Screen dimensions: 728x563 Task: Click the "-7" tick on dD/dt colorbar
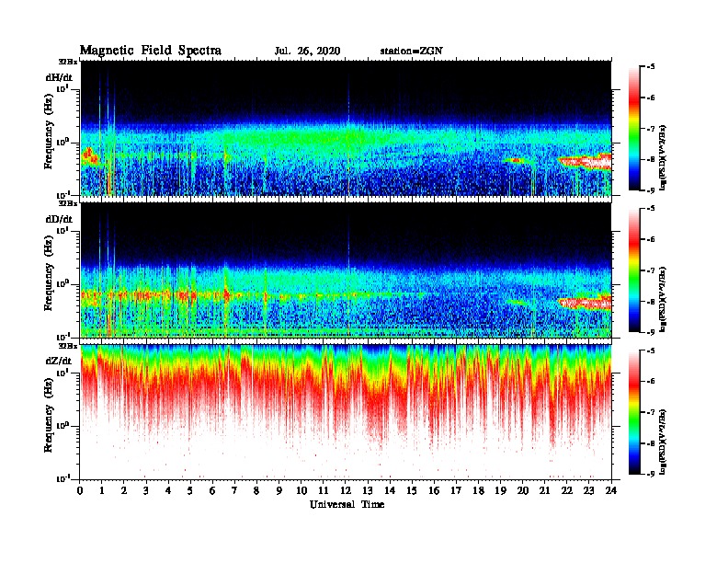[651, 270]
